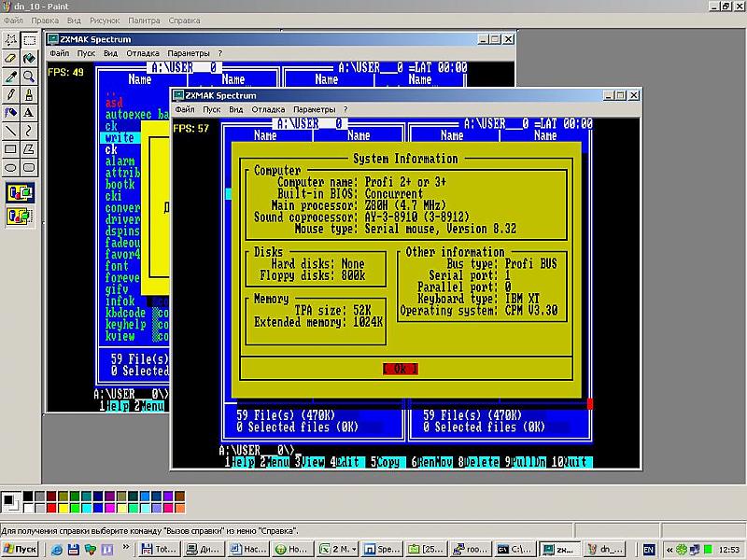The image size is (747, 560).
Task: Choose the Ellipse shape tool
Action: tap(11, 167)
